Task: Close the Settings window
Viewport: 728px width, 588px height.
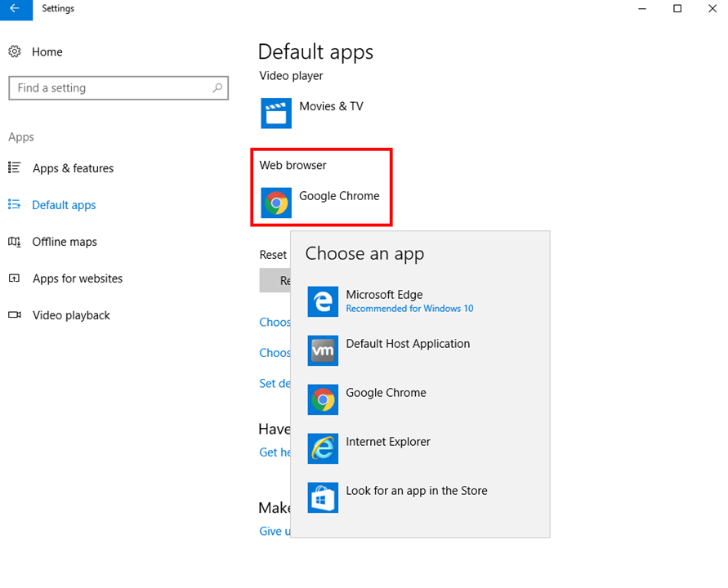Action: pyautogui.click(x=712, y=9)
